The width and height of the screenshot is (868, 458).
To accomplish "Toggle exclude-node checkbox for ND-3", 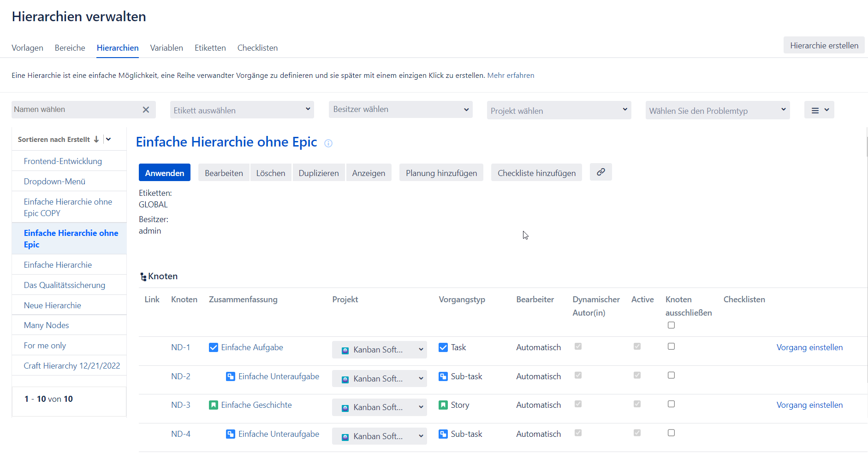I will [x=671, y=404].
